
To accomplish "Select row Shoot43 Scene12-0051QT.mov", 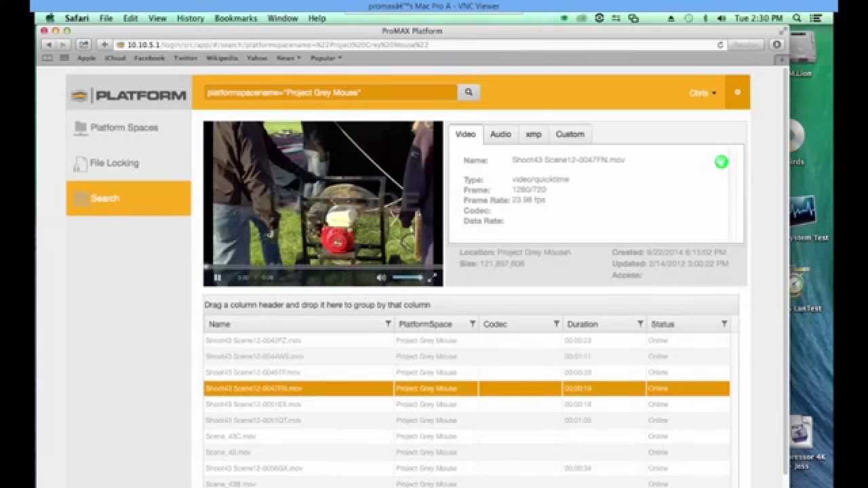I will [x=467, y=420].
